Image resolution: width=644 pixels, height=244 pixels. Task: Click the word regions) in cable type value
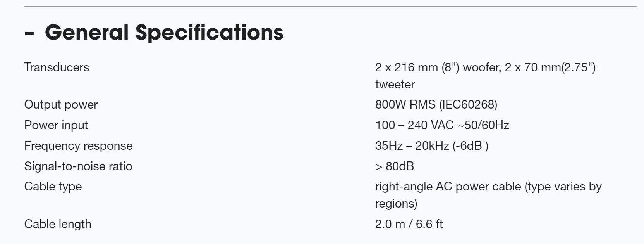coord(396,203)
